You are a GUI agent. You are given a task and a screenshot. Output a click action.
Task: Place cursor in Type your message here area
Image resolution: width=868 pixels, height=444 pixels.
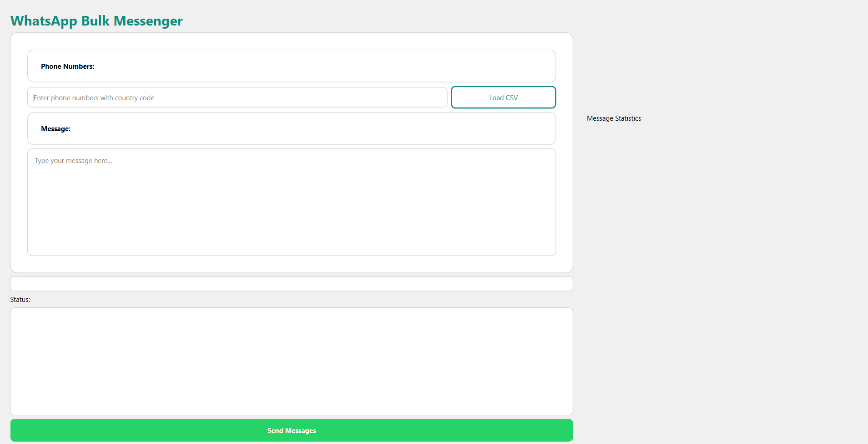(291, 203)
